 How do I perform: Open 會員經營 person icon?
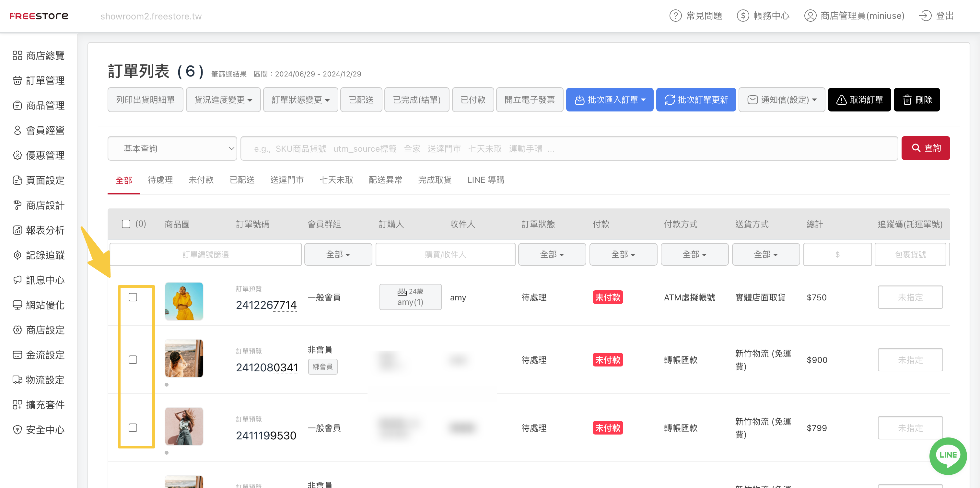click(17, 131)
